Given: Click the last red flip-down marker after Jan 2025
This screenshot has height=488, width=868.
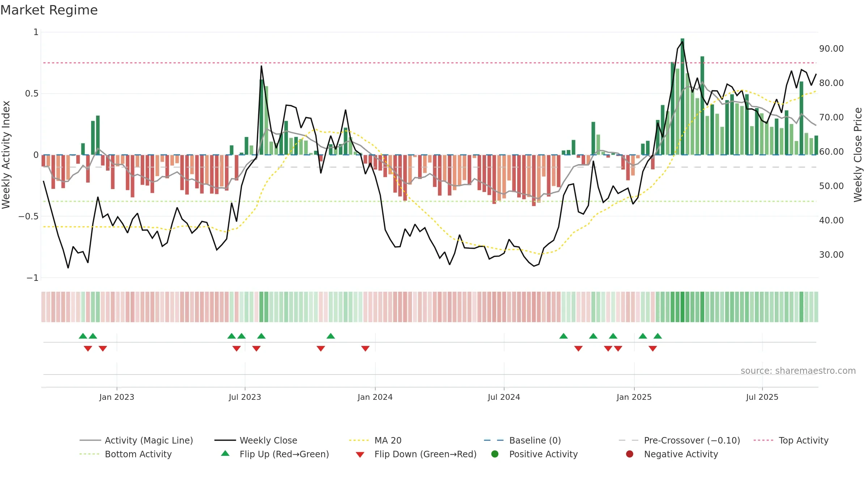Looking at the screenshot, I should (x=653, y=348).
